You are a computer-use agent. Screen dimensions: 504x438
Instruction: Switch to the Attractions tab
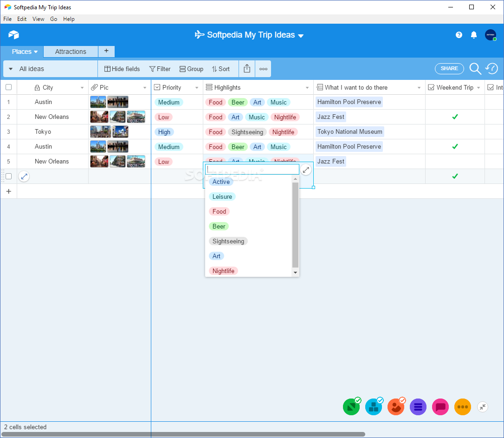[71, 52]
